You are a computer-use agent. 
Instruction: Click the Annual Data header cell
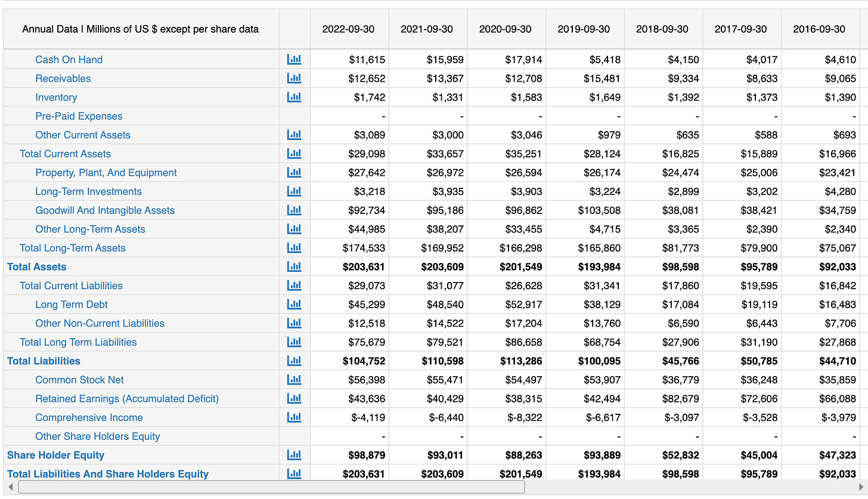(141, 29)
